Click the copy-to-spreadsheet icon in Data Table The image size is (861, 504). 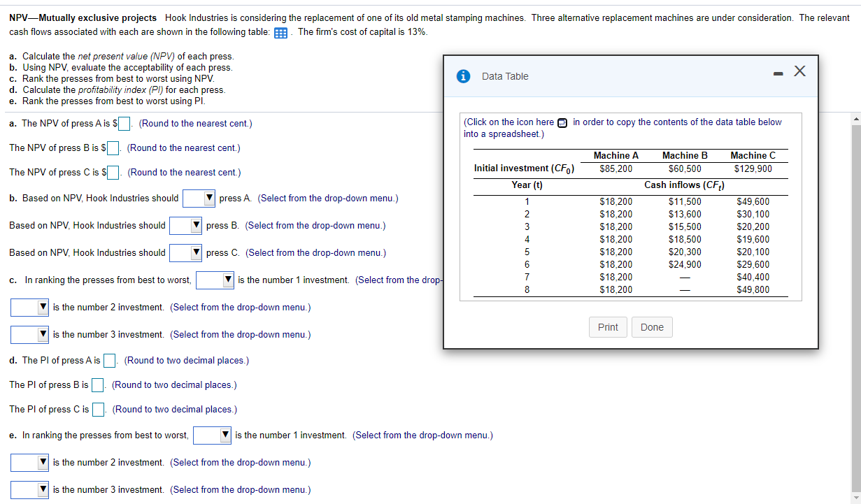(x=562, y=123)
